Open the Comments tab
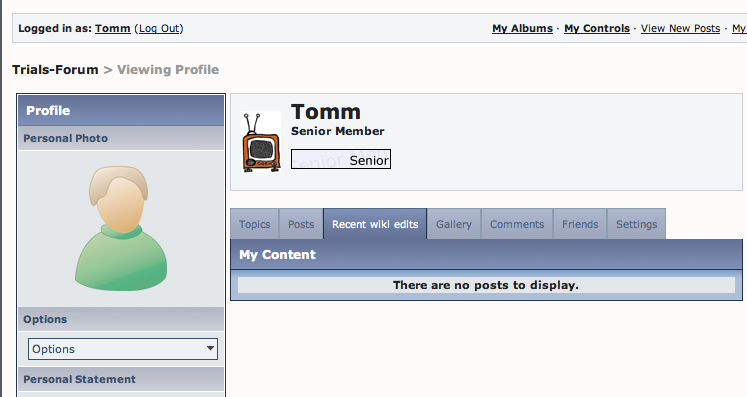This screenshot has width=747, height=397. click(x=517, y=224)
